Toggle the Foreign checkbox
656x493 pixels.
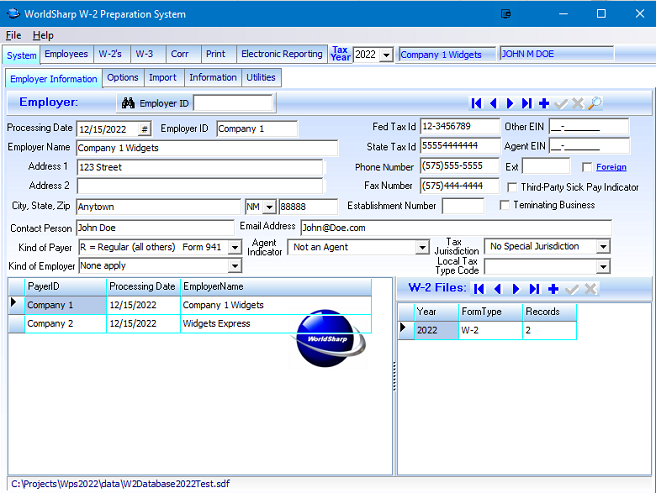[x=587, y=167]
